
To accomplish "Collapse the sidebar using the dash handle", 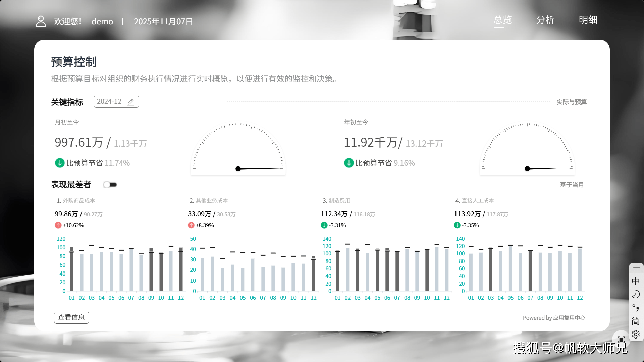I will pyautogui.click(x=636, y=267).
